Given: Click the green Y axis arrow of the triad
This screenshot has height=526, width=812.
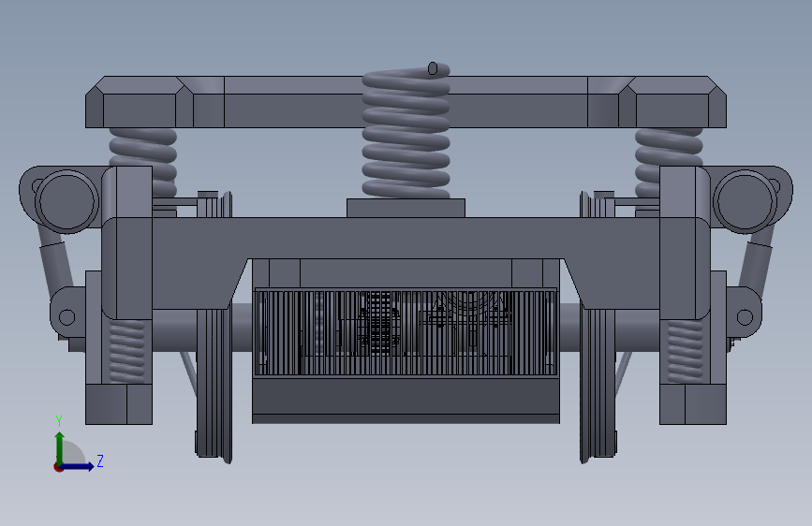Looking at the screenshot, I should click(x=60, y=446).
